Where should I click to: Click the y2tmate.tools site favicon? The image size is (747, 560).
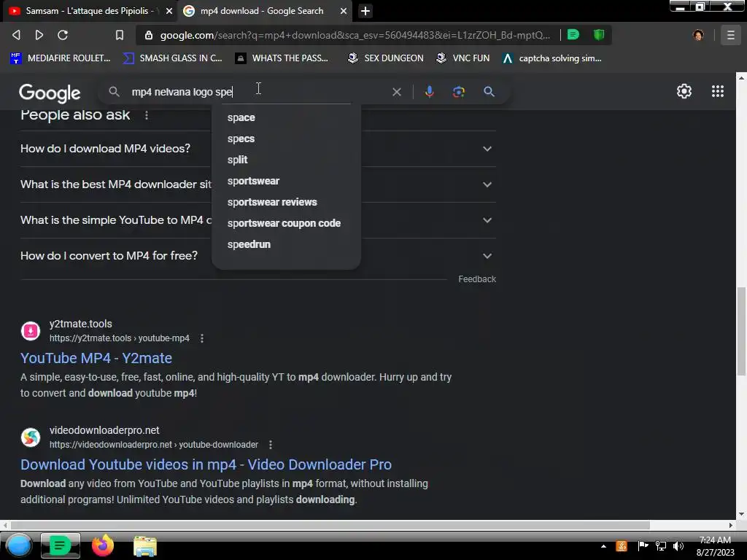31,331
